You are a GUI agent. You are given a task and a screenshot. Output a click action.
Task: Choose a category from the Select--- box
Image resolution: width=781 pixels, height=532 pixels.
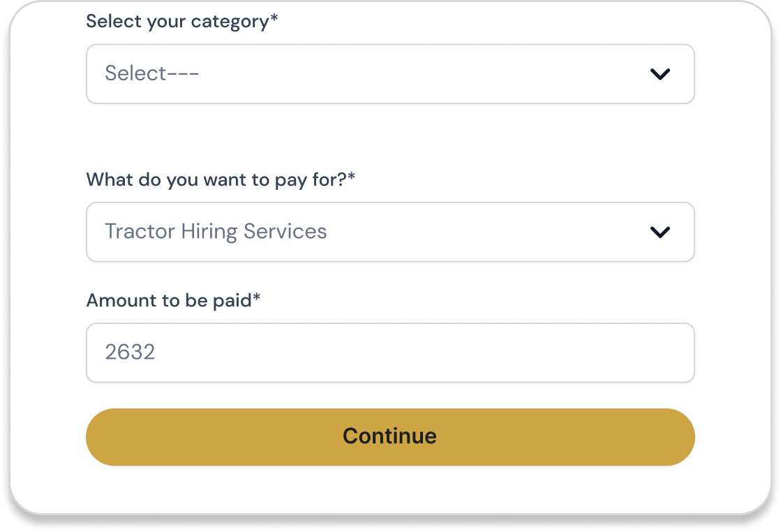(389, 74)
